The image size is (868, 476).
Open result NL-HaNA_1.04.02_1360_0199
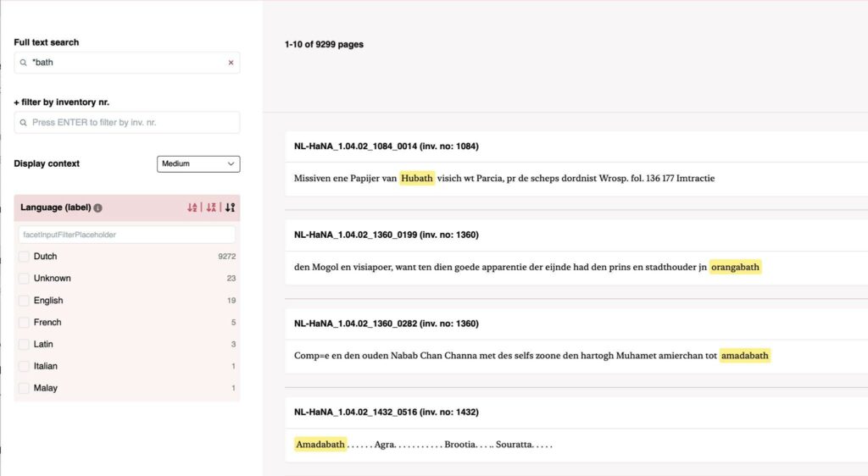[x=386, y=235]
